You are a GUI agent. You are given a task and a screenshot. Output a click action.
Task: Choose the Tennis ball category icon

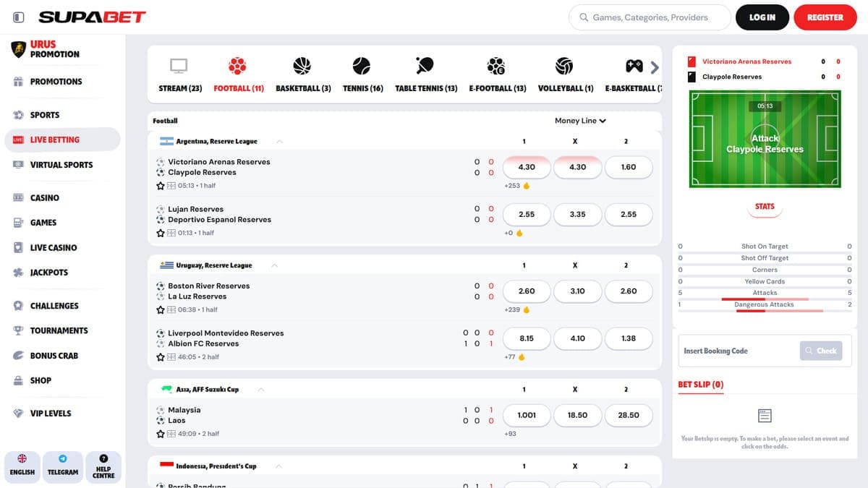(362, 67)
